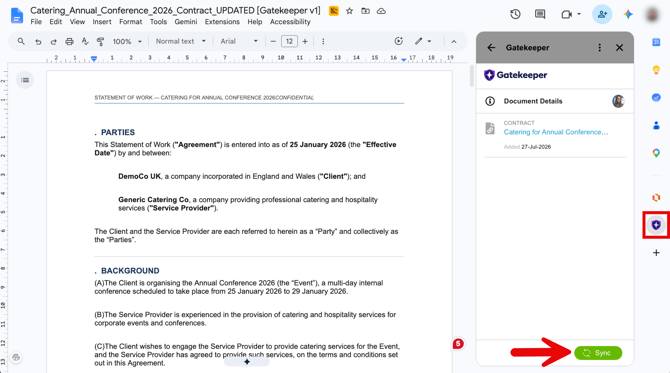Get more add-ons with the plus icon
Viewport: 670px width, 373px height.
pyautogui.click(x=656, y=253)
